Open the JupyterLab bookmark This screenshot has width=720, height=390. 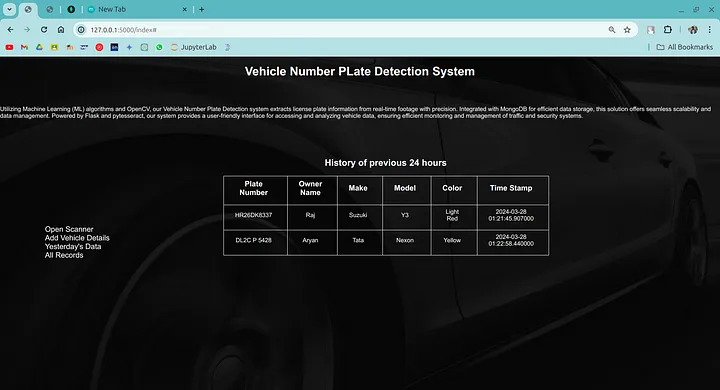coord(193,47)
